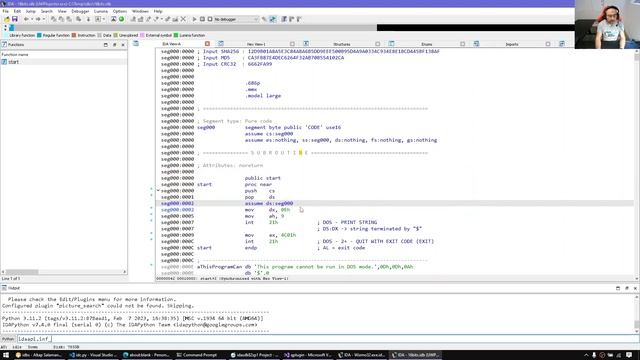Click the Instruction legend color swatch
The height and width of the screenshot is (360, 640).
click(74, 36)
